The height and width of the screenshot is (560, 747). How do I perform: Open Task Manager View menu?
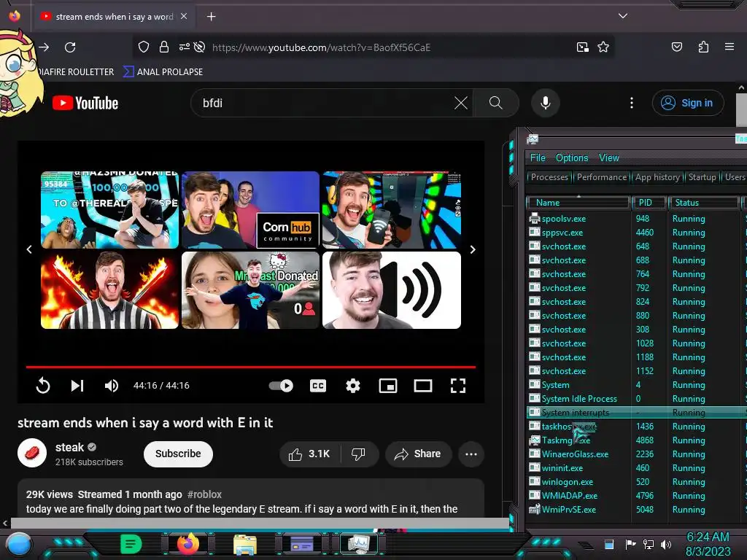[609, 157]
